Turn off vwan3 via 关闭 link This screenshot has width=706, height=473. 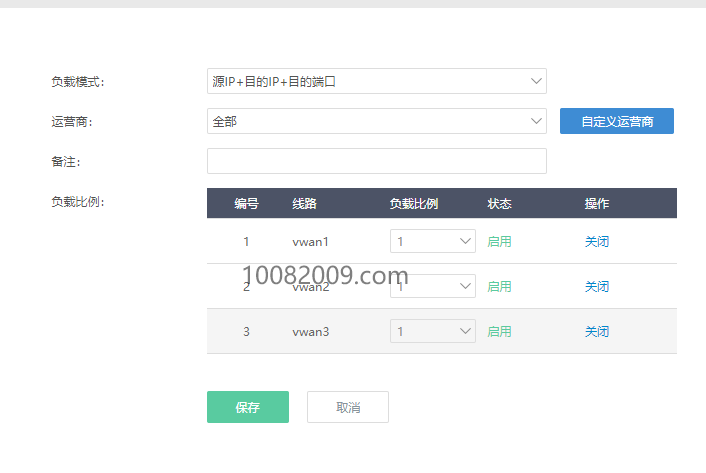(597, 331)
